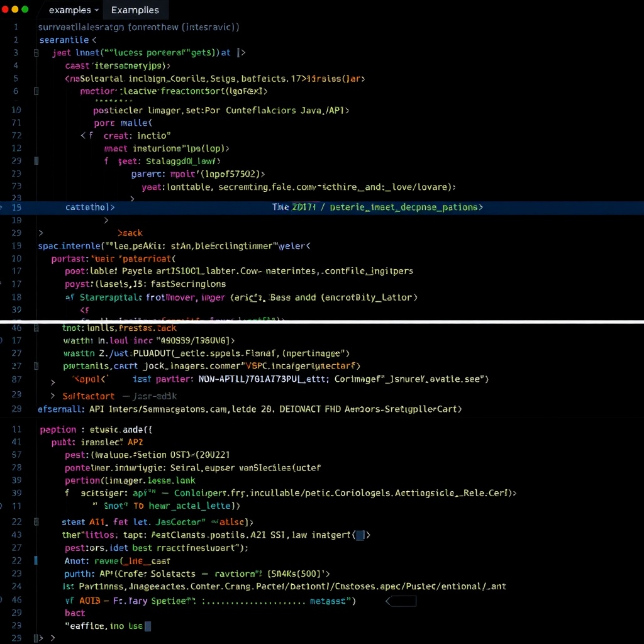Click the inline hint text starting with "The ZD171"

click(x=377, y=207)
